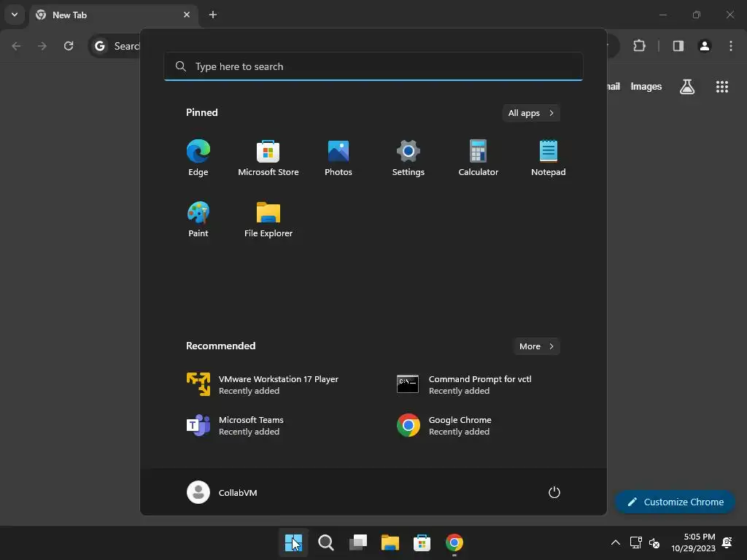Launch Microsoft Store from pinned apps
This screenshot has height=560, width=747.
(268, 158)
